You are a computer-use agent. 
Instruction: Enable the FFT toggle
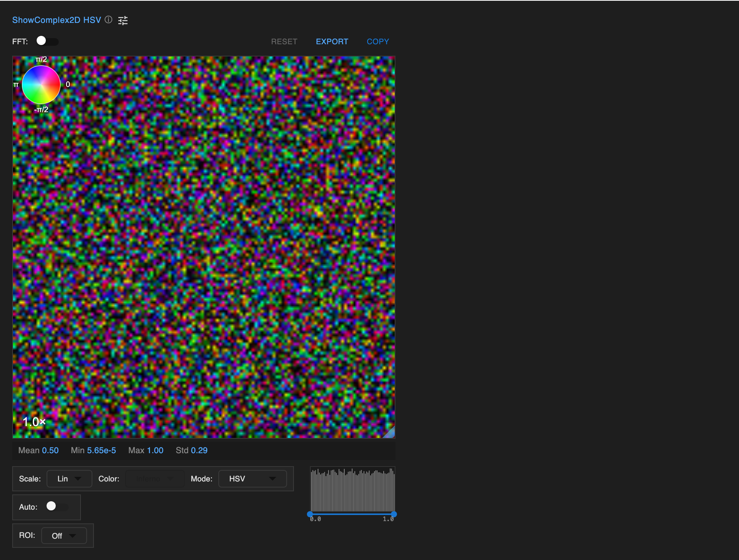tap(47, 41)
